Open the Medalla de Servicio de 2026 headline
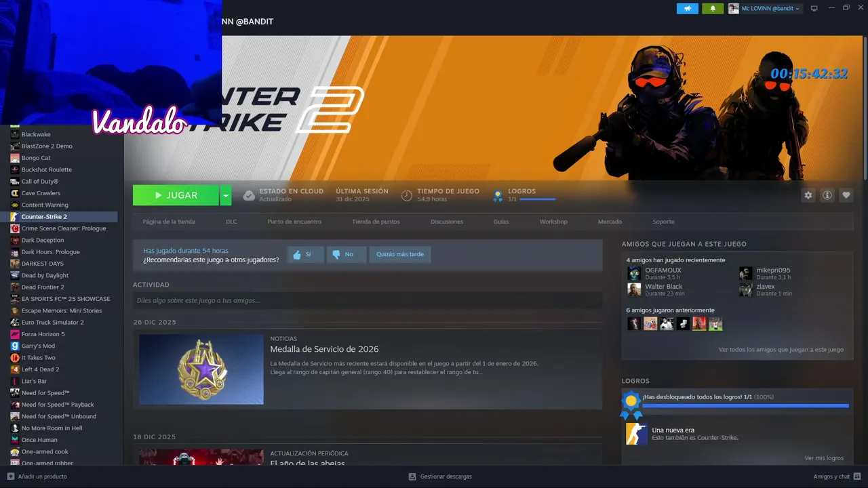 coord(324,350)
